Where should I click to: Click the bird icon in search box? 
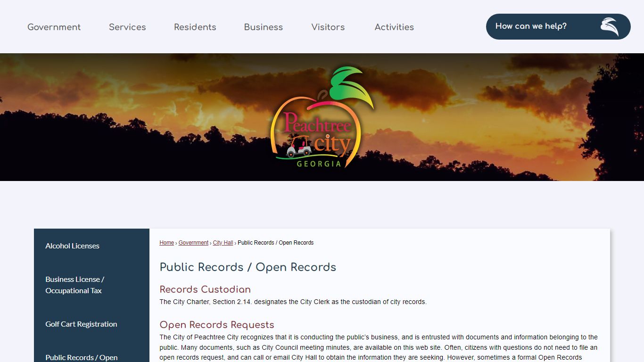(x=610, y=27)
